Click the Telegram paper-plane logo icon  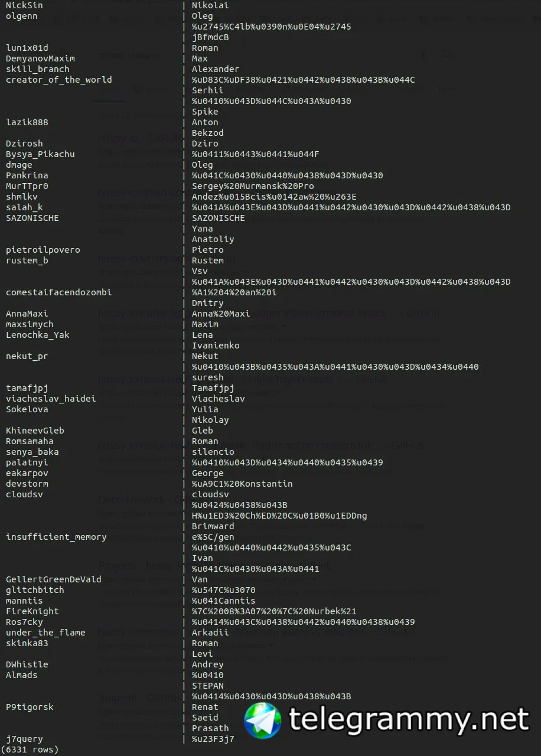tap(263, 720)
